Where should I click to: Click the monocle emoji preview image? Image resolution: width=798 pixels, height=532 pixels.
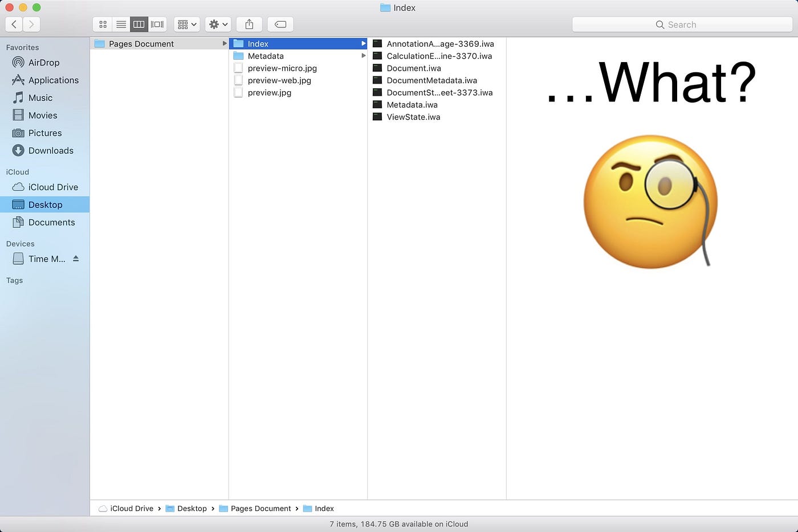(651, 201)
